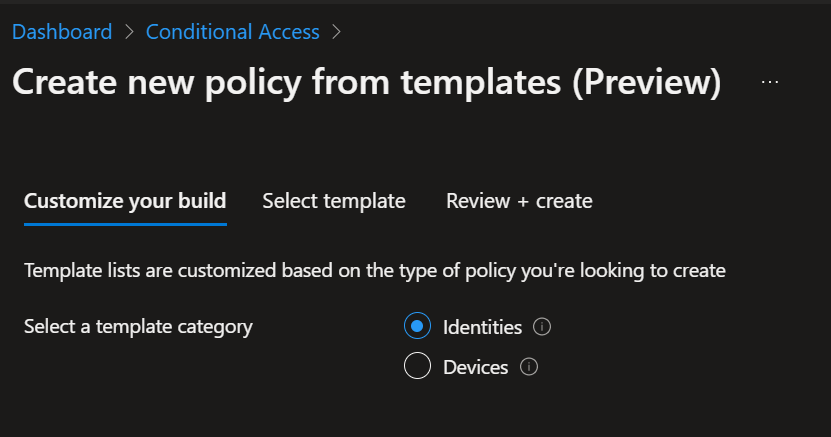
Task: Select the Identities radio button
Action: pyautogui.click(x=417, y=327)
